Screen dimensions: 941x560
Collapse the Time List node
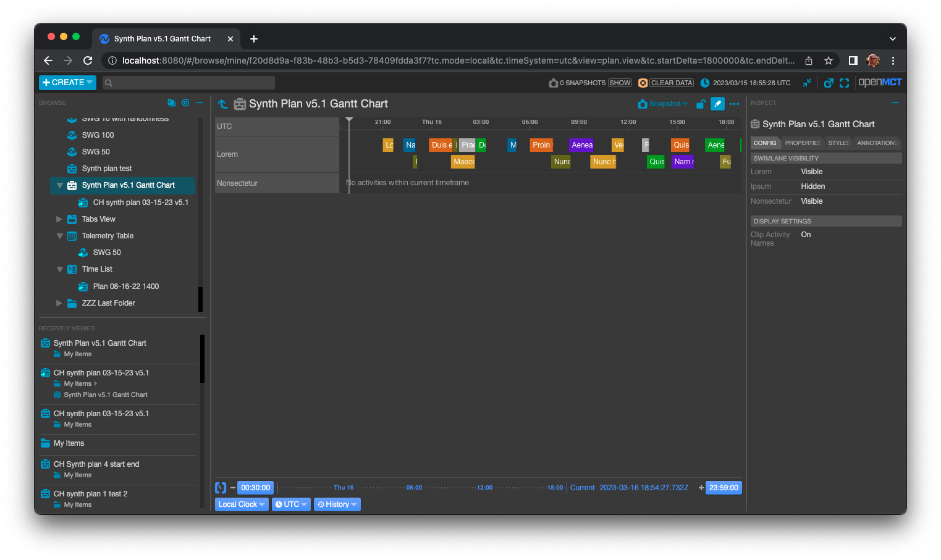point(59,269)
